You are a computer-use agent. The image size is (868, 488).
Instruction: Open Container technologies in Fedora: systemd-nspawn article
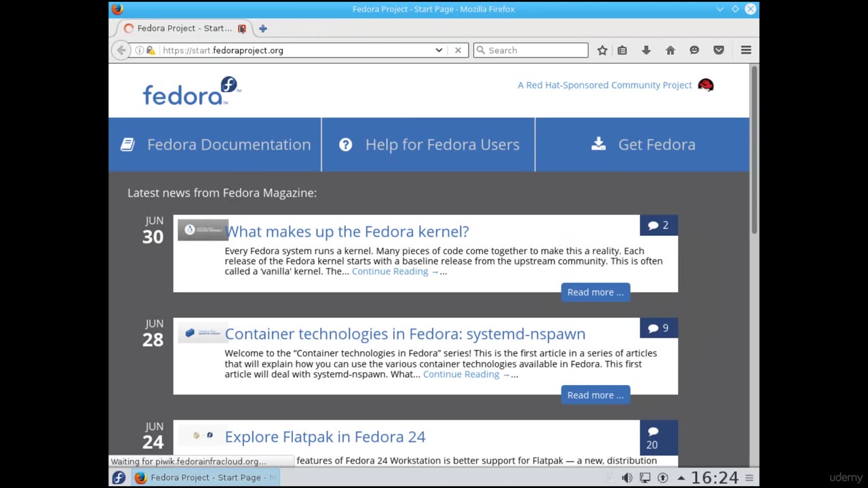point(405,333)
